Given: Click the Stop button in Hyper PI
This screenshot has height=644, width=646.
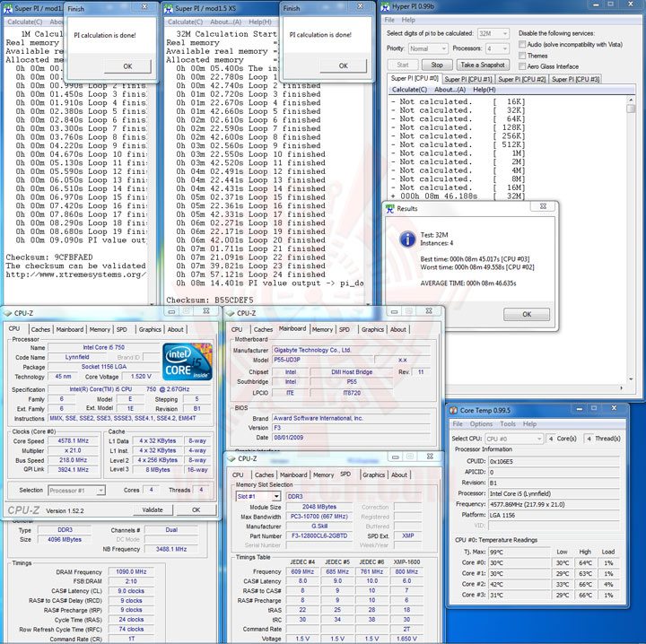Looking at the screenshot, I should (437, 65).
